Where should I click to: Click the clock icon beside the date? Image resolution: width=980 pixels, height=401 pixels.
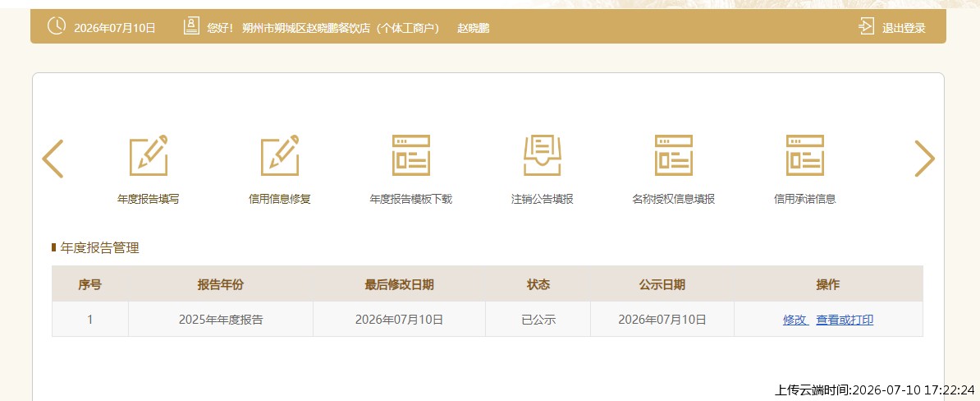coord(57,26)
